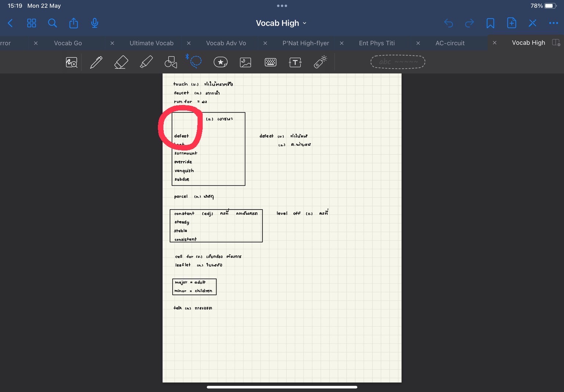Expand the Vocab High title dropdown
This screenshot has height=392, width=564.
point(281,23)
